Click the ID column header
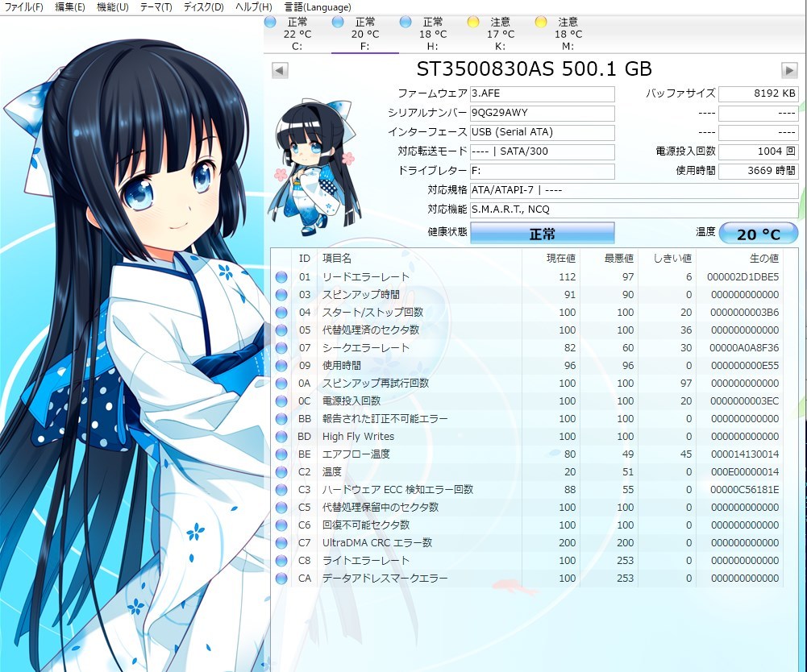This screenshot has height=672, width=807. [x=305, y=259]
